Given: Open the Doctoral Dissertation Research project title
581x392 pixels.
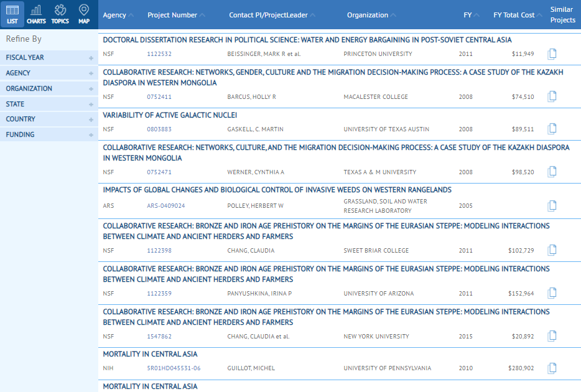Looking at the screenshot, I should [307, 40].
